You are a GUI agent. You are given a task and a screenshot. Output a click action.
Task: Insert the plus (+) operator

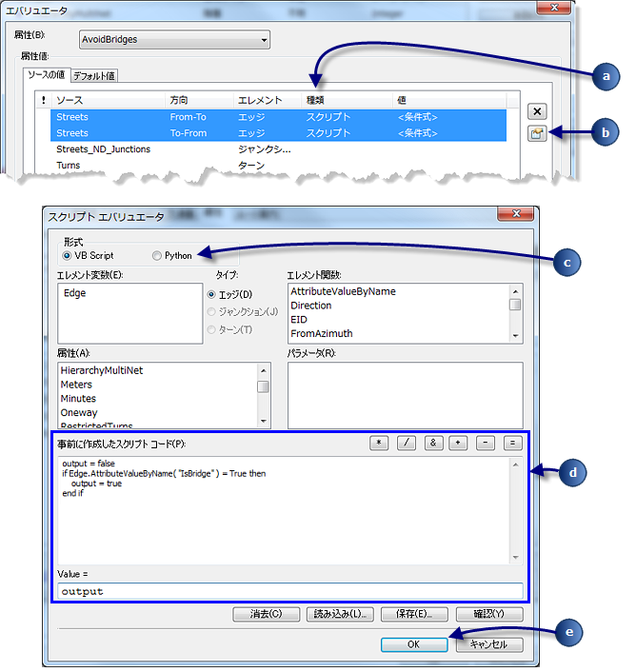459,443
